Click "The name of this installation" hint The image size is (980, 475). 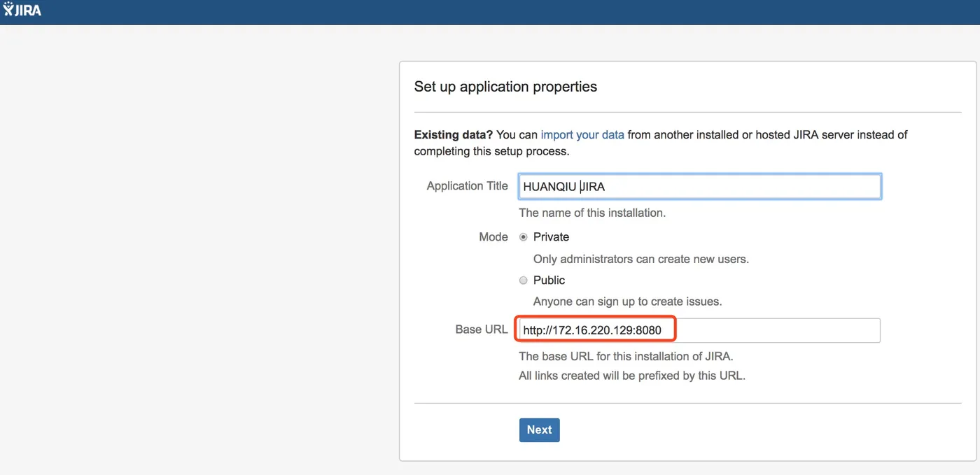591,213
